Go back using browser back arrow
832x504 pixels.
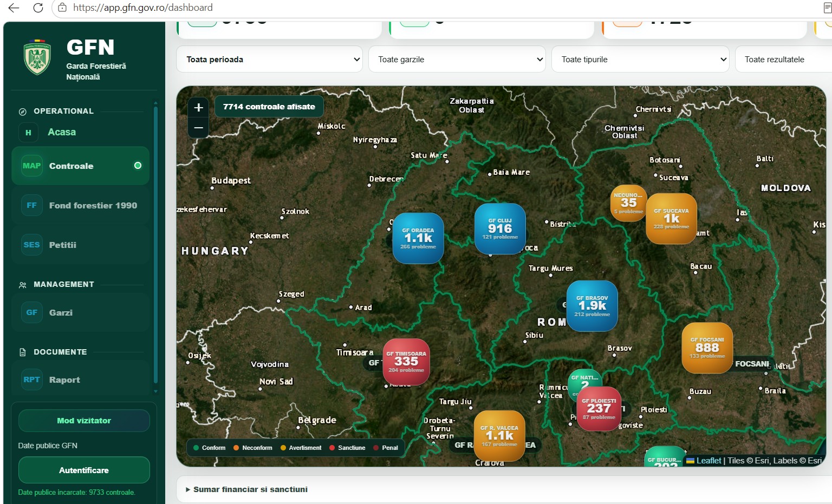click(x=14, y=8)
